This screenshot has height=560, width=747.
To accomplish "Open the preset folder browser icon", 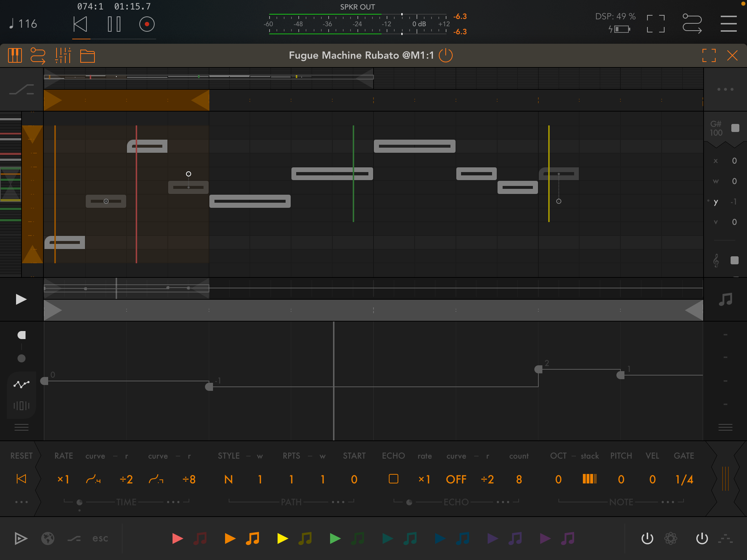I will pos(87,56).
